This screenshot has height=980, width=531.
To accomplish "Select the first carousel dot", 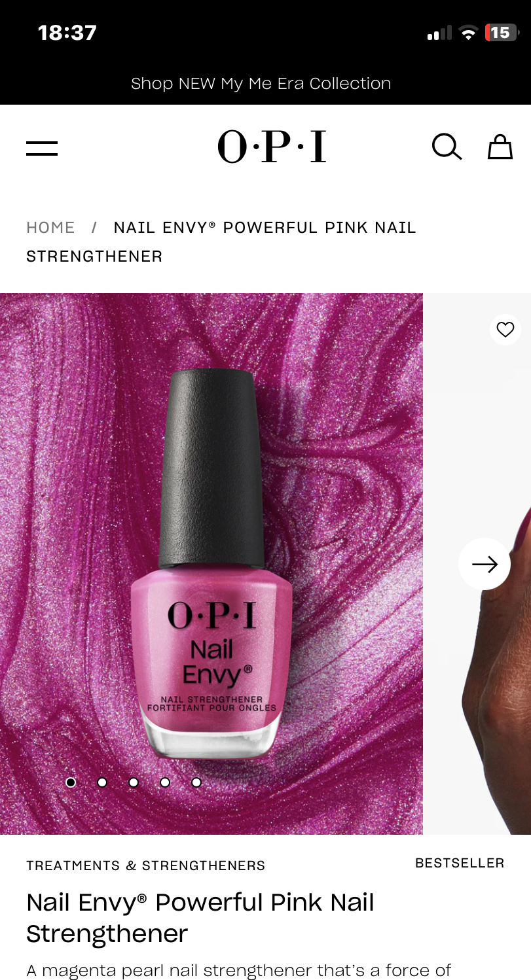I will 71,782.
